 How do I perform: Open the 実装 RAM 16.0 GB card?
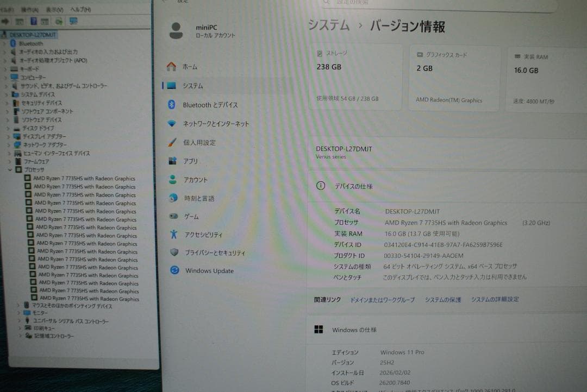547,79
